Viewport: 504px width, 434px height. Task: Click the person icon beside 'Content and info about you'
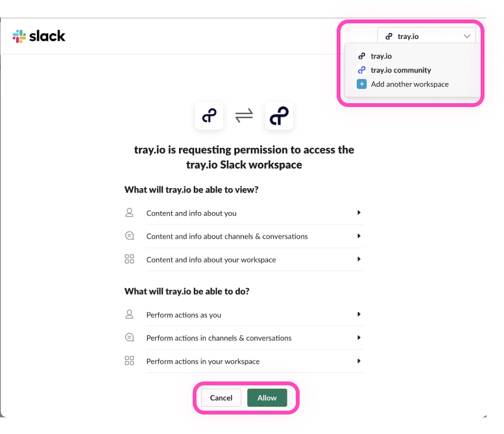tap(129, 213)
